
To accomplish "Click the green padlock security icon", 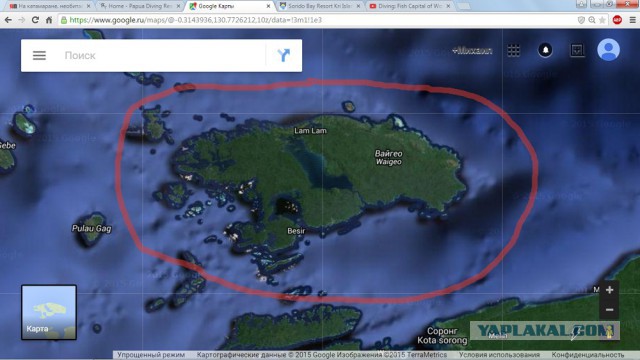I will point(64,20).
